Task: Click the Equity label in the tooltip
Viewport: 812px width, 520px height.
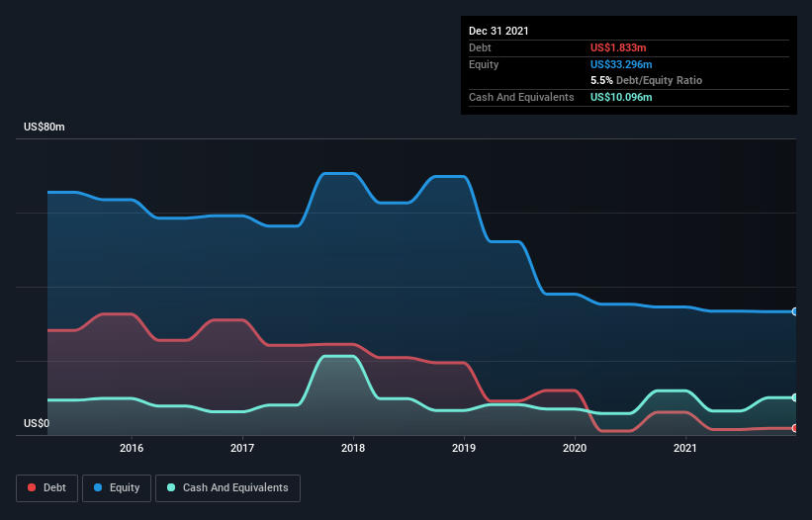Action: pos(484,64)
